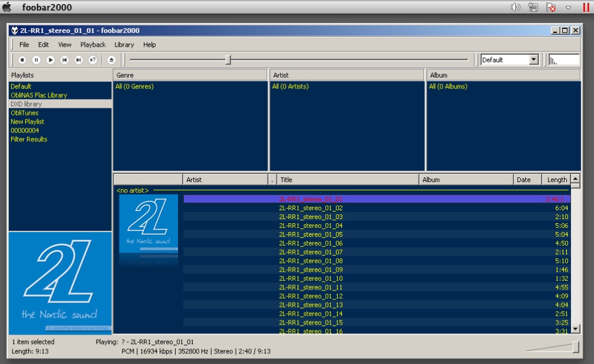Select track 2L-RR1_stereo_01_04
The width and height of the screenshot is (594, 364).
(377, 226)
